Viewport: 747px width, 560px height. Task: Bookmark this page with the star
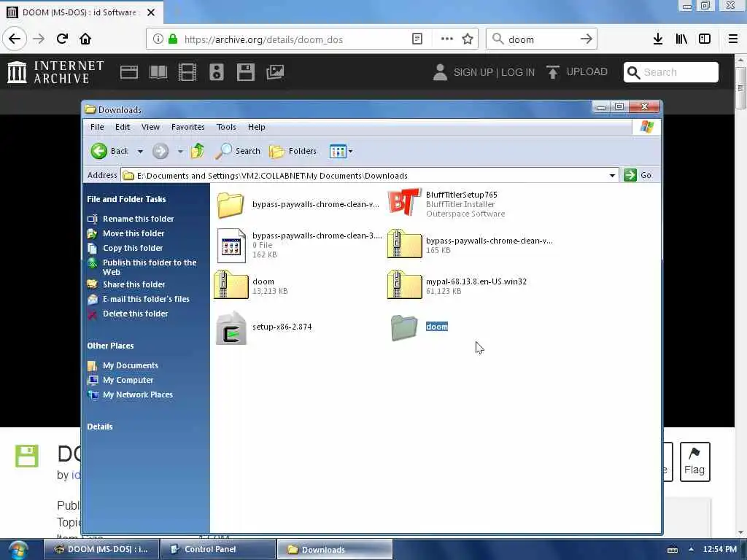pyautogui.click(x=468, y=39)
